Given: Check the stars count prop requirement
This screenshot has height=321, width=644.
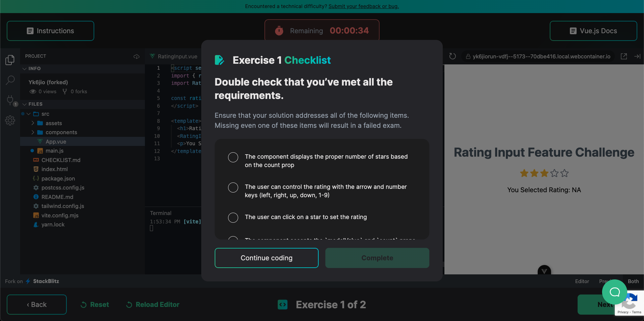Looking at the screenshot, I should click(233, 157).
